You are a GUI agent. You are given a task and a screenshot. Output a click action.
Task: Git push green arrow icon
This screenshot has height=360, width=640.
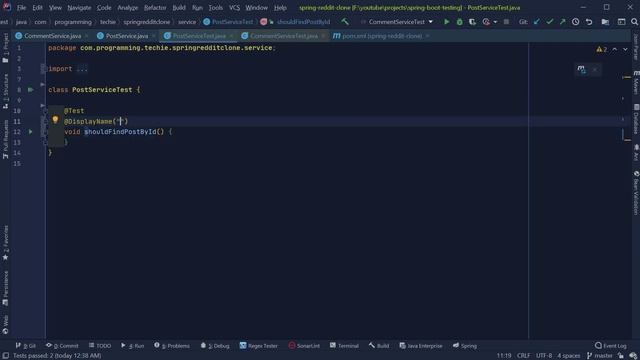point(562,22)
